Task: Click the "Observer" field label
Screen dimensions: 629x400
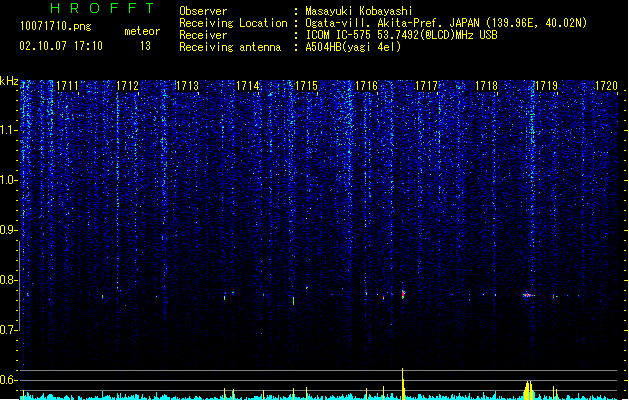Action: (x=203, y=11)
